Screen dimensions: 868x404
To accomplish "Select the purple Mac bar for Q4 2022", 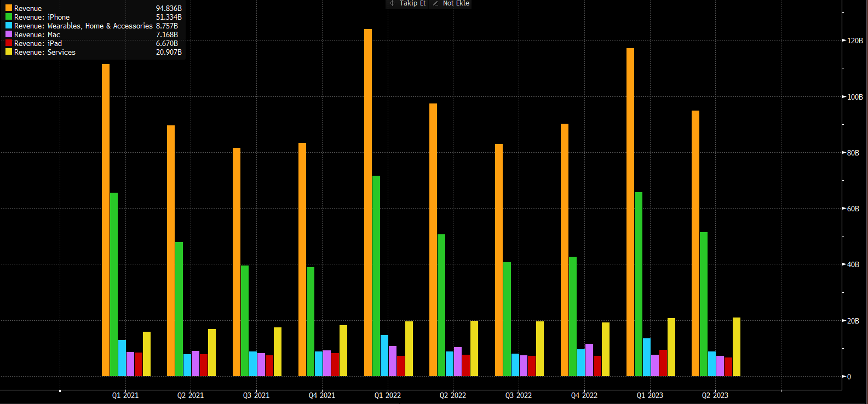I will (589, 360).
